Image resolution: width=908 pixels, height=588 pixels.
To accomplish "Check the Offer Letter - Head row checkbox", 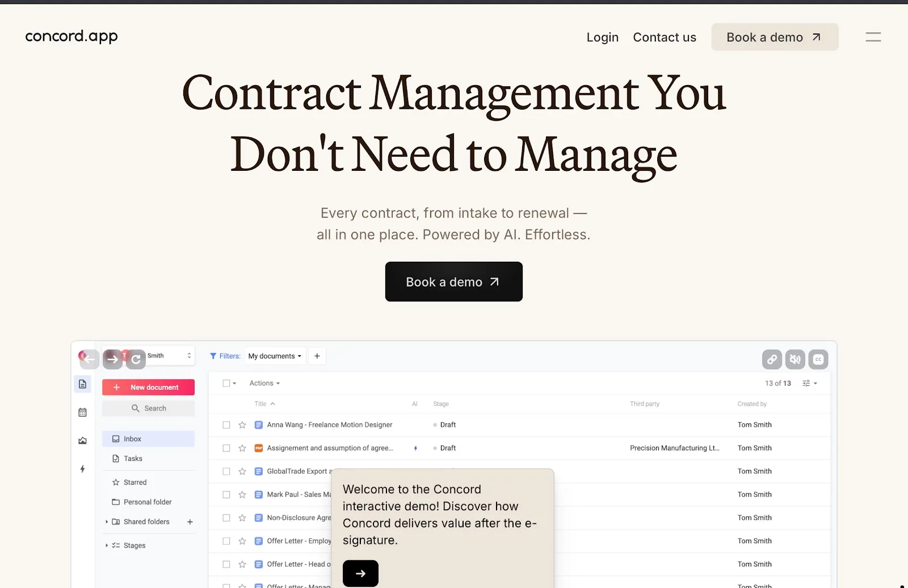I will pos(226,564).
